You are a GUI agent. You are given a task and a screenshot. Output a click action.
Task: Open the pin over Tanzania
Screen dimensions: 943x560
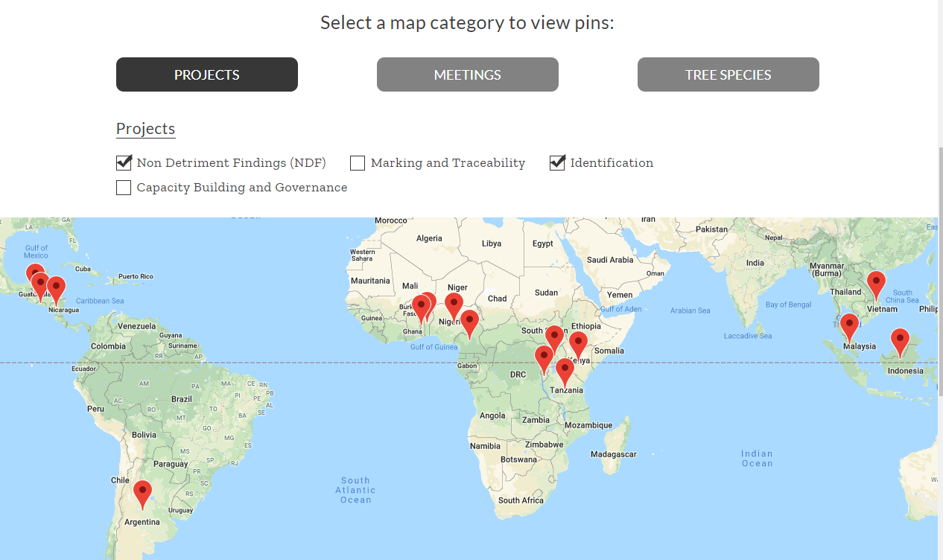(x=565, y=371)
